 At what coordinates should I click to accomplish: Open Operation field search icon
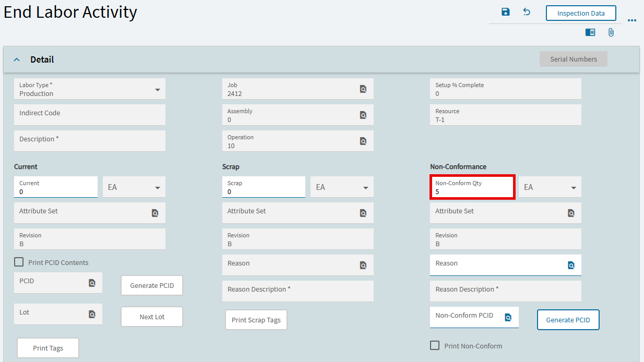coord(363,141)
